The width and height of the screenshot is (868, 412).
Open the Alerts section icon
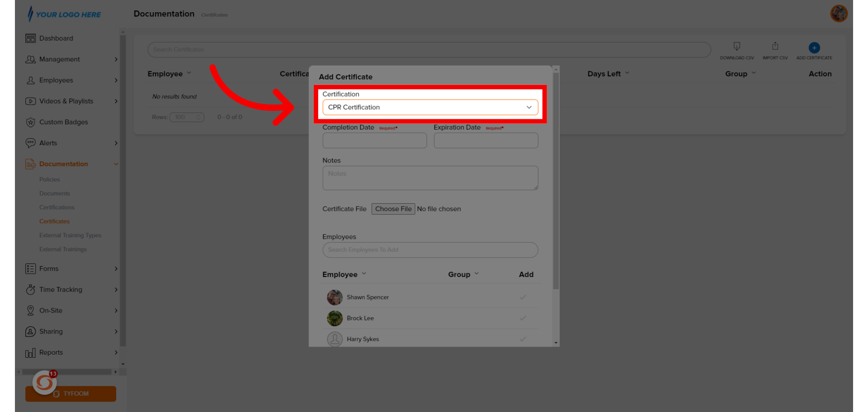click(x=30, y=143)
